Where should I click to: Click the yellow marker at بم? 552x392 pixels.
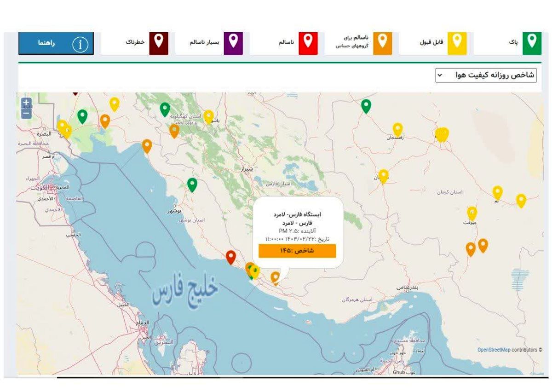tap(497, 192)
